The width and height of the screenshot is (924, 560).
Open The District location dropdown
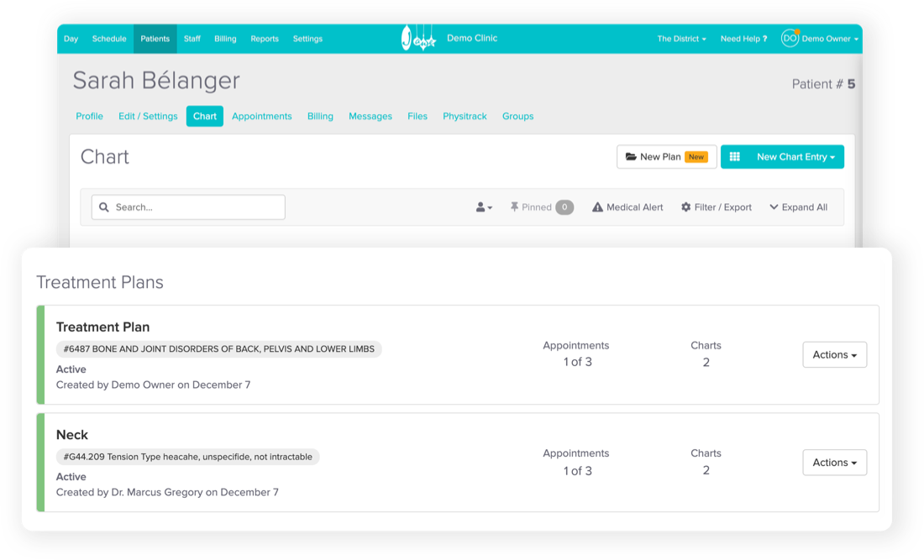pyautogui.click(x=681, y=38)
